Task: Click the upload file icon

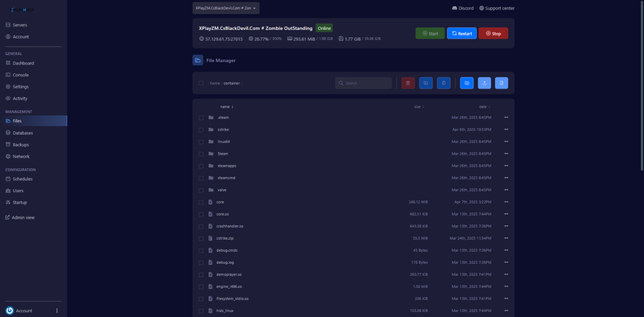Action: pos(485,83)
